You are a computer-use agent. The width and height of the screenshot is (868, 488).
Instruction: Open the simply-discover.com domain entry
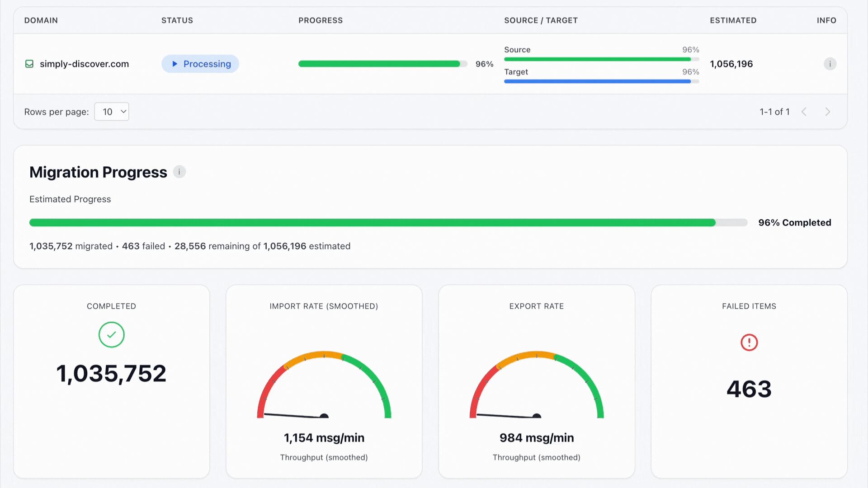[x=84, y=64]
